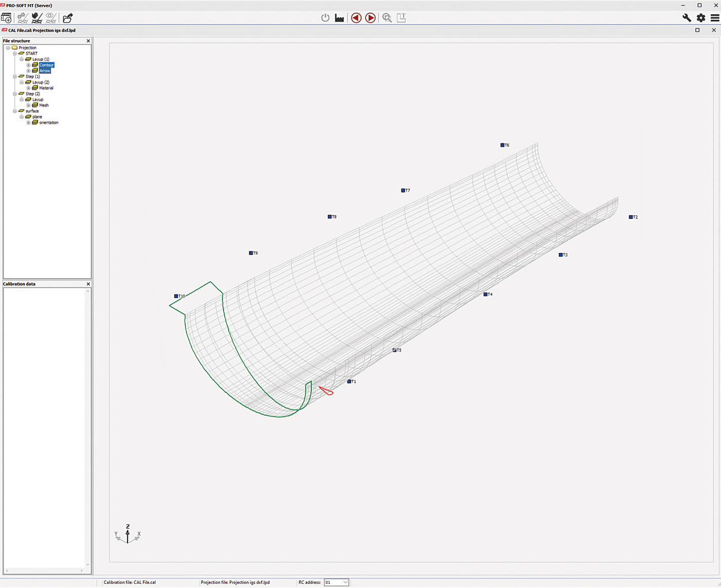Open settings with the gear icon

point(701,18)
